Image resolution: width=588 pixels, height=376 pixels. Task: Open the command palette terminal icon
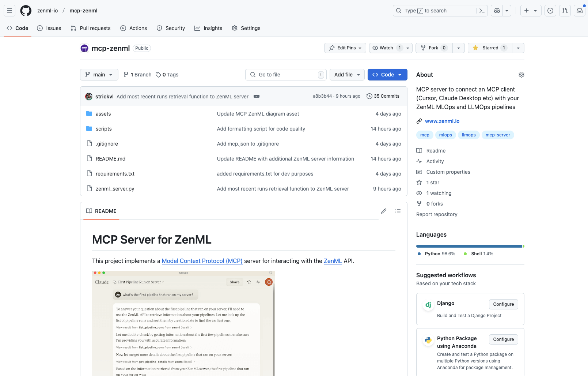(x=482, y=11)
